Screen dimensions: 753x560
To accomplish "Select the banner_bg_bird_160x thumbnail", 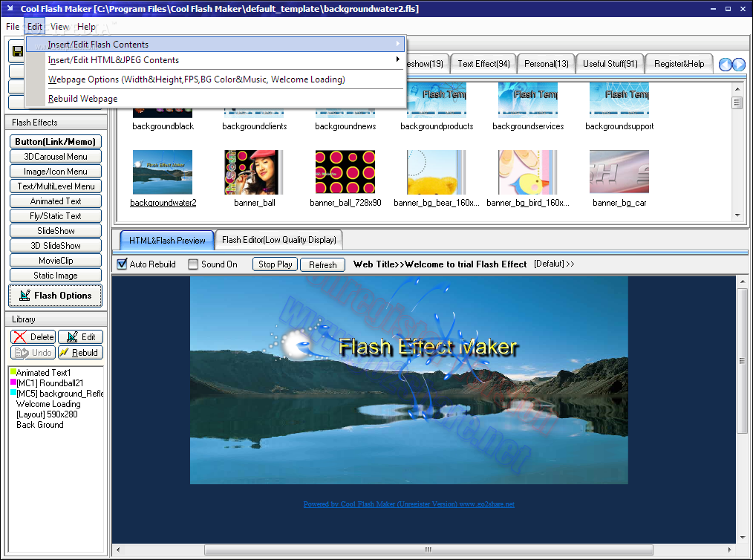I will [527, 172].
